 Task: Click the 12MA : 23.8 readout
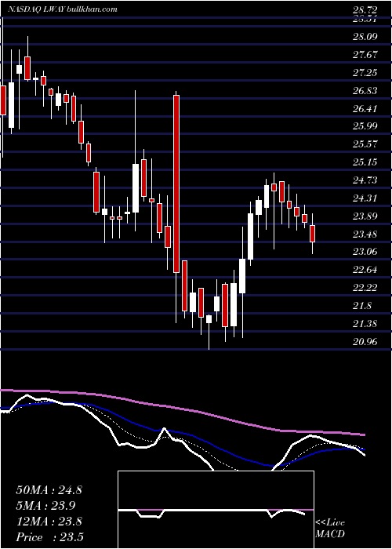point(49,522)
